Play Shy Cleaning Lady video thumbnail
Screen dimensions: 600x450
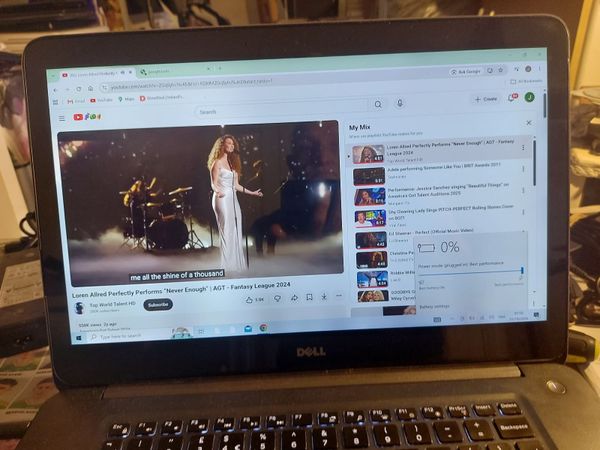tap(370, 218)
